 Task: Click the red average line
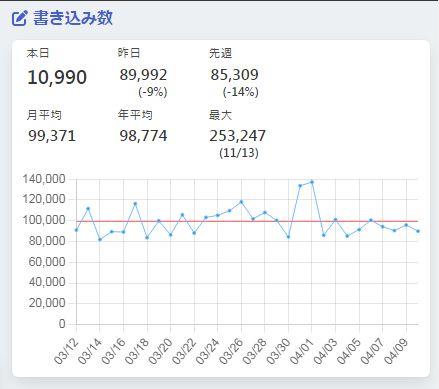(247, 221)
